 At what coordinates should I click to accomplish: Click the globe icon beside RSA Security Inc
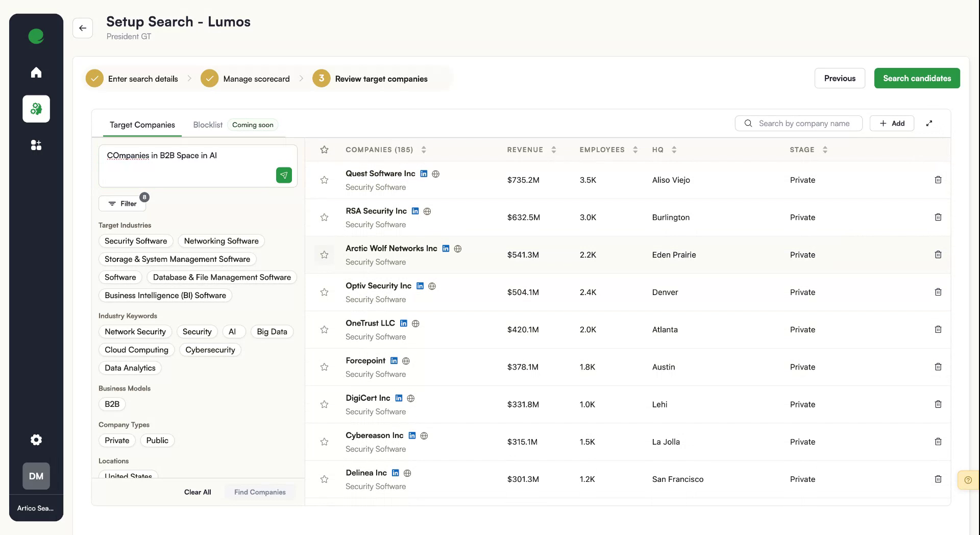pos(428,211)
